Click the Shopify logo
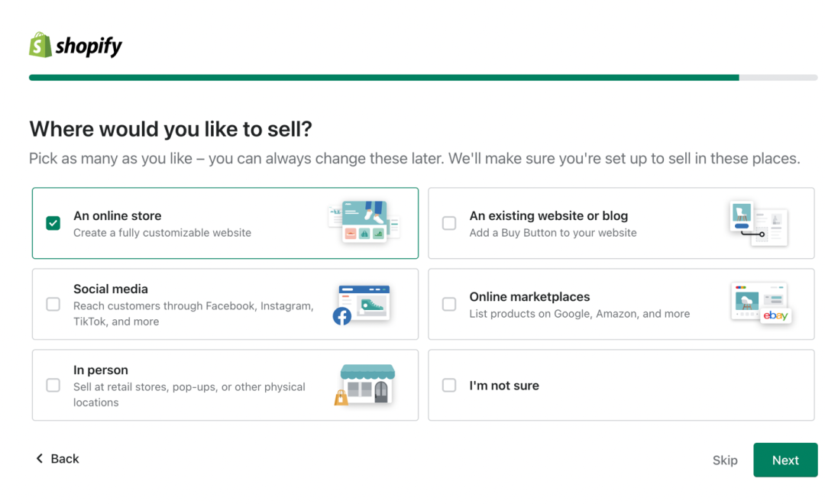The width and height of the screenshot is (825, 504). [74, 45]
